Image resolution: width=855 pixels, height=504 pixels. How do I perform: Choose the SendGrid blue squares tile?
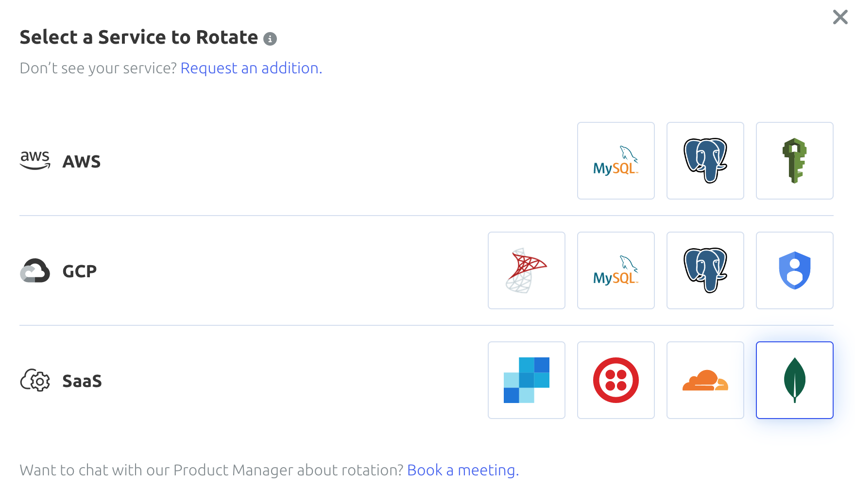526,380
